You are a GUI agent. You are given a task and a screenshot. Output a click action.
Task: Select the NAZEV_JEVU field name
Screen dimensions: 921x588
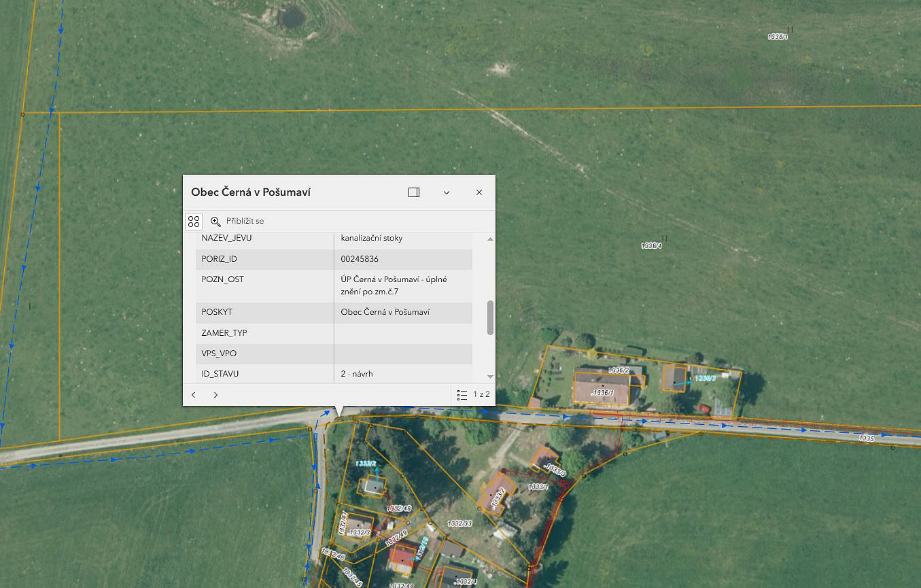pyautogui.click(x=226, y=239)
